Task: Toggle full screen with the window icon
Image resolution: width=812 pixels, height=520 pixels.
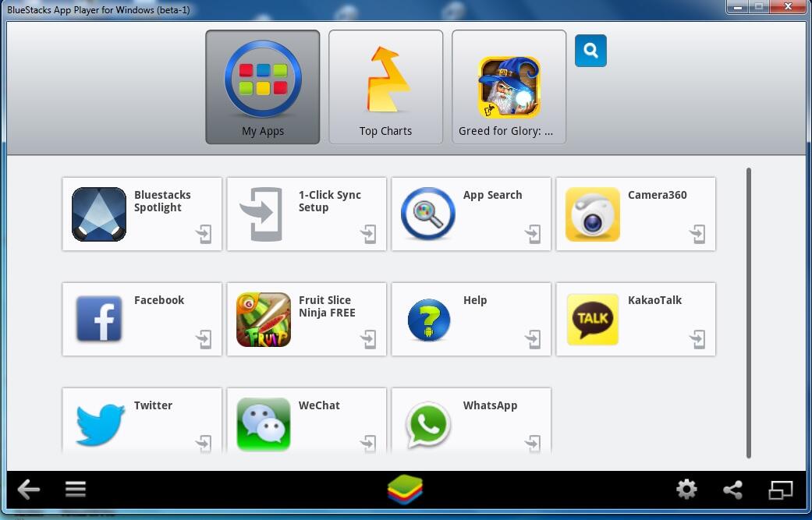Action: click(781, 490)
